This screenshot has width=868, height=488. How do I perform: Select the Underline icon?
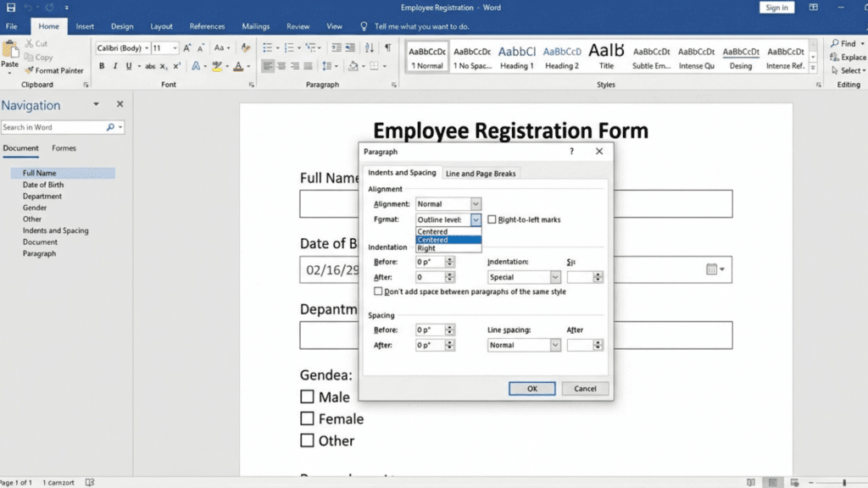coord(129,65)
